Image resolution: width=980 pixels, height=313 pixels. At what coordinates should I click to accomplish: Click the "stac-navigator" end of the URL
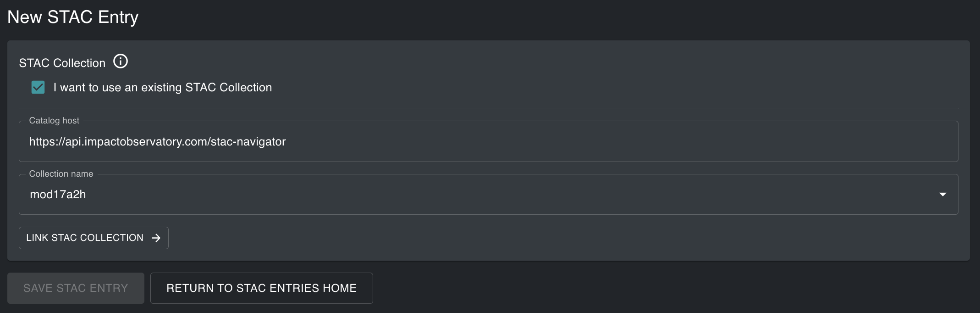248,141
